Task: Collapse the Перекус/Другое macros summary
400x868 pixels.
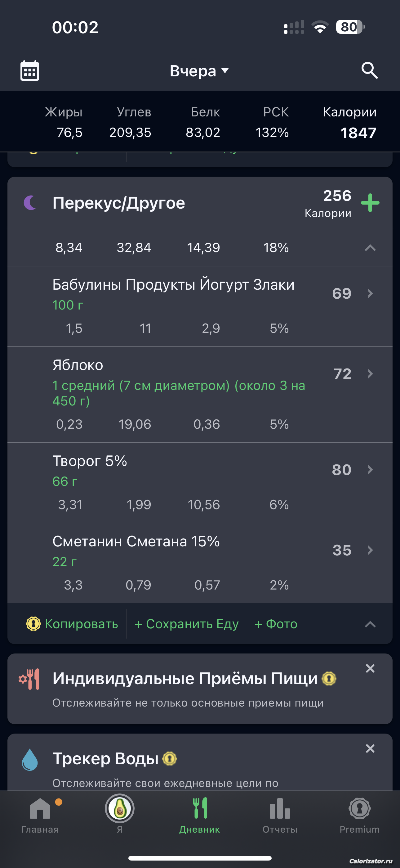Action: coord(370,248)
